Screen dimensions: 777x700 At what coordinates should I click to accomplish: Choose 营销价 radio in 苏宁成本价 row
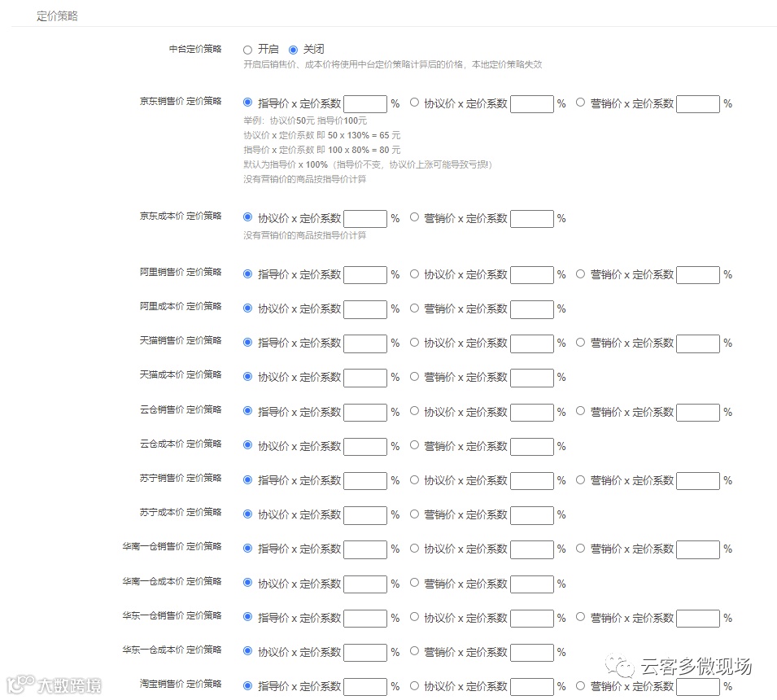[414, 514]
